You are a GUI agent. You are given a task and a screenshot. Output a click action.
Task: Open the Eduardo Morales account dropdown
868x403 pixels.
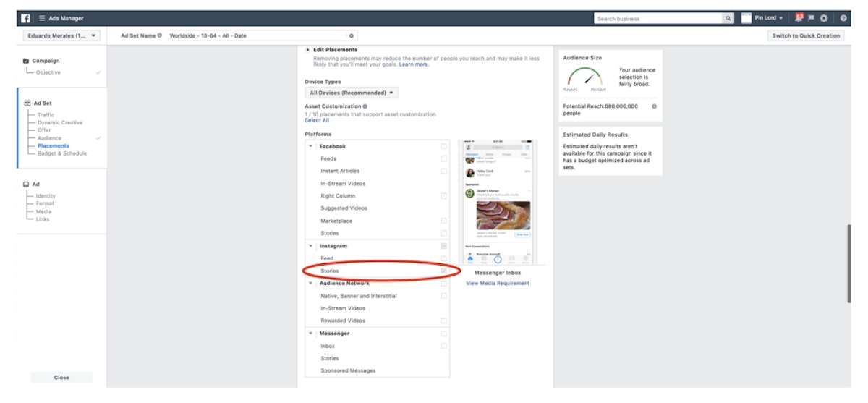[x=61, y=35]
